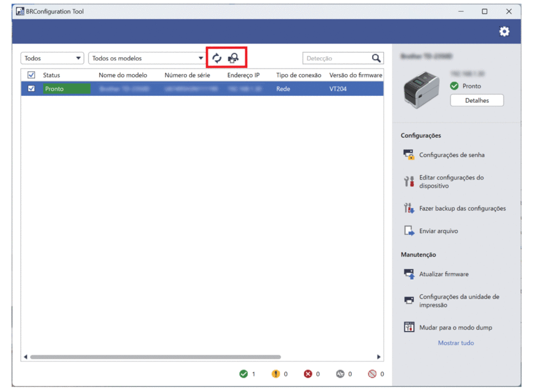Click the Rede connection type cell
The image size is (536, 392).
283,88
